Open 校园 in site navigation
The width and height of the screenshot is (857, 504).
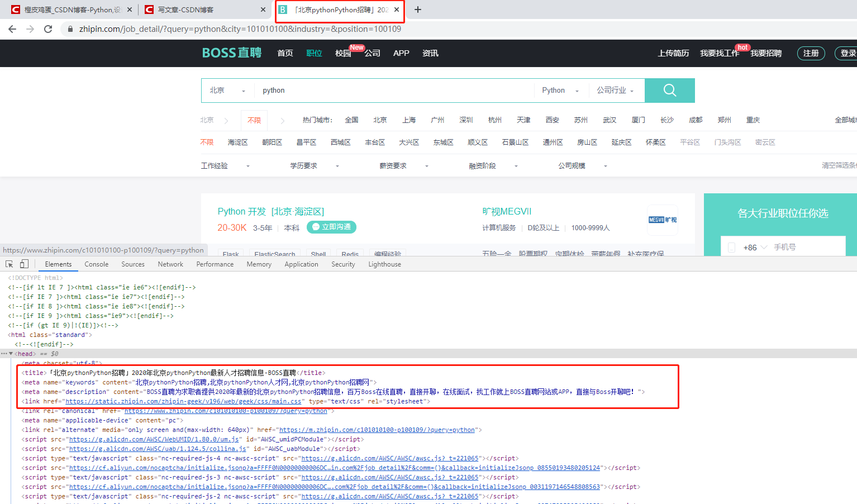(343, 53)
